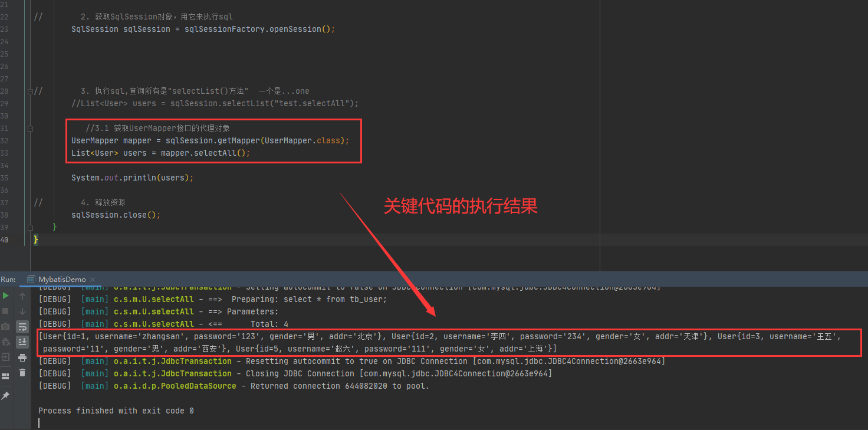Click 'Resetting autocommit to true' log line
Image resolution: width=868 pixels, height=430 pixels.
click(x=351, y=361)
